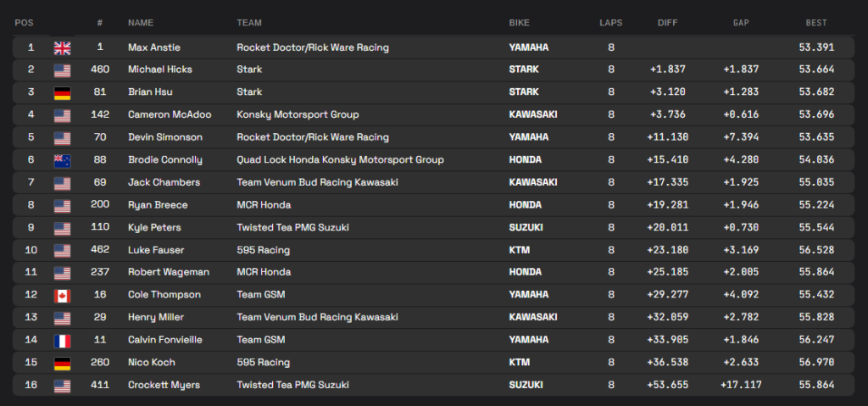This screenshot has height=406, width=868.
Task: Click Konsky Motorsport Group in McAdoo's row
Action: coord(298,114)
